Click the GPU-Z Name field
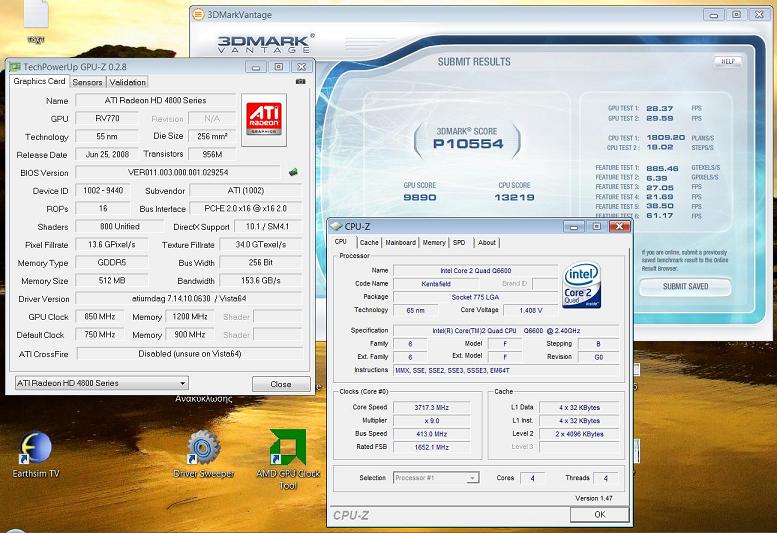 pos(155,101)
